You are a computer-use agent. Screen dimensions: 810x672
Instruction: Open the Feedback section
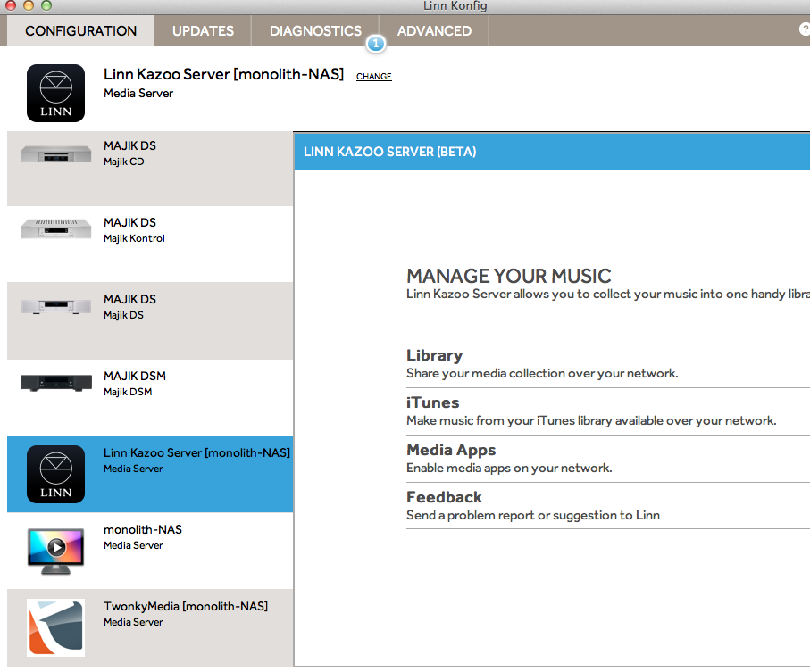pos(608,506)
